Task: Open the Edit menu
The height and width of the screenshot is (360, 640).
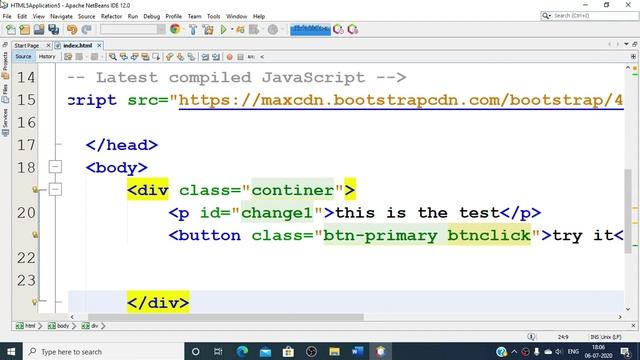Action: pyautogui.click(x=22, y=16)
